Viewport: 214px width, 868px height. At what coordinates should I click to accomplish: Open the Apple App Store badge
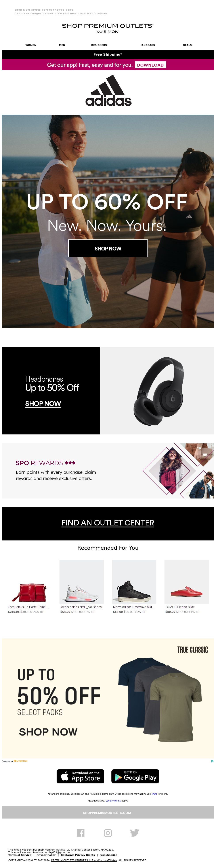(80, 776)
